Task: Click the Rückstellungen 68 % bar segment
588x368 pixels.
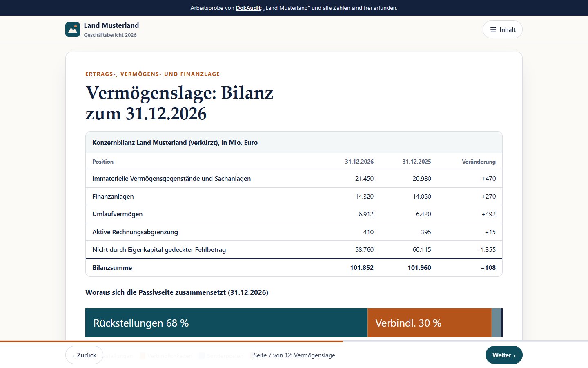Action: (x=226, y=323)
